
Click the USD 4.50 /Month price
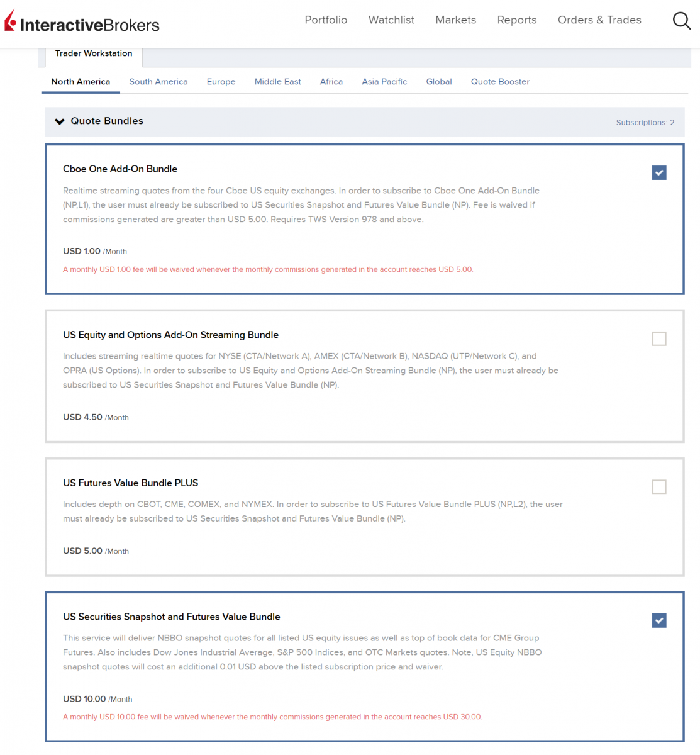(x=96, y=417)
